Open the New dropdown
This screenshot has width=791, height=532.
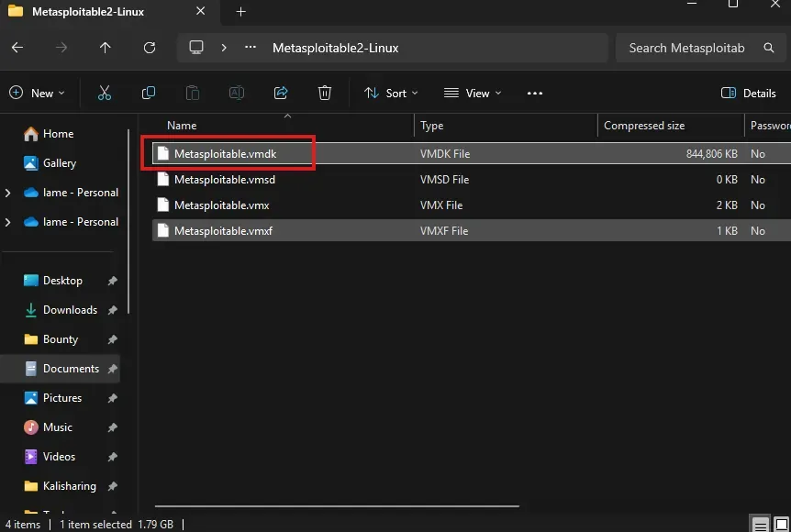(x=37, y=94)
